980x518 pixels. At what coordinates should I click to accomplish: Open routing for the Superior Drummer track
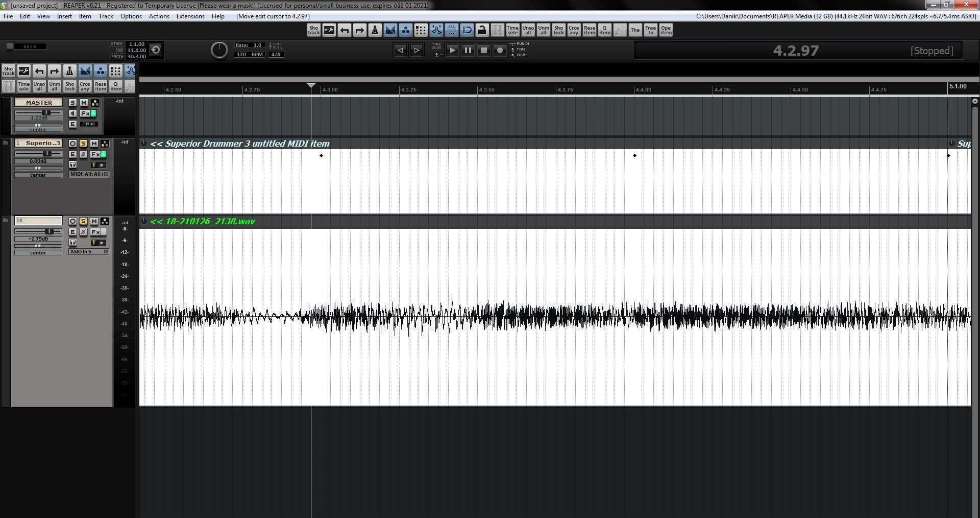point(105,144)
